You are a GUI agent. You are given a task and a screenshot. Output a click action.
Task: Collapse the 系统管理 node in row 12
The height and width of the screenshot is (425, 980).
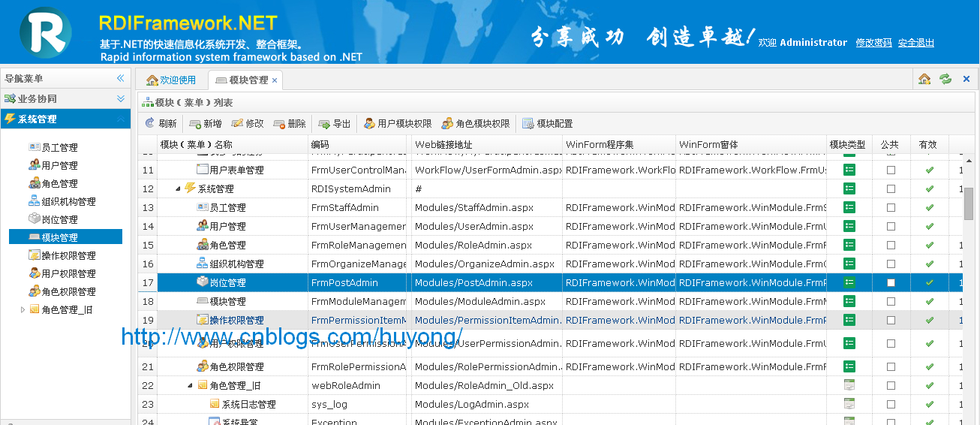click(x=178, y=189)
